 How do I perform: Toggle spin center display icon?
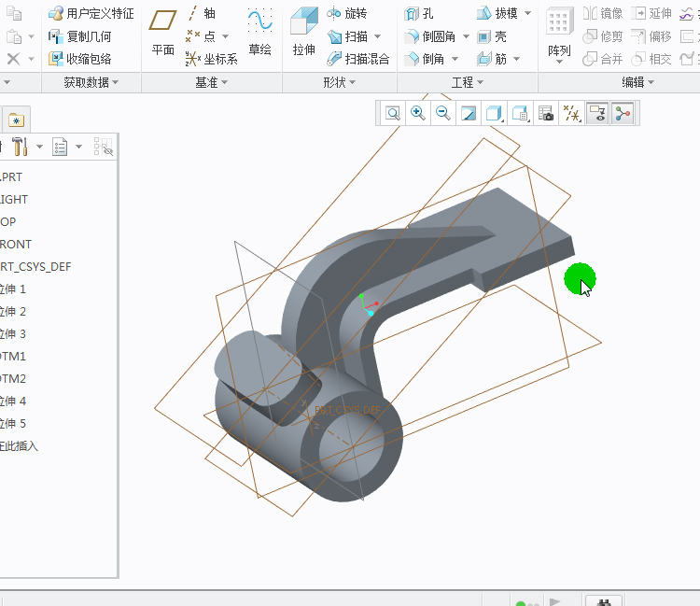click(x=623, y=113)
